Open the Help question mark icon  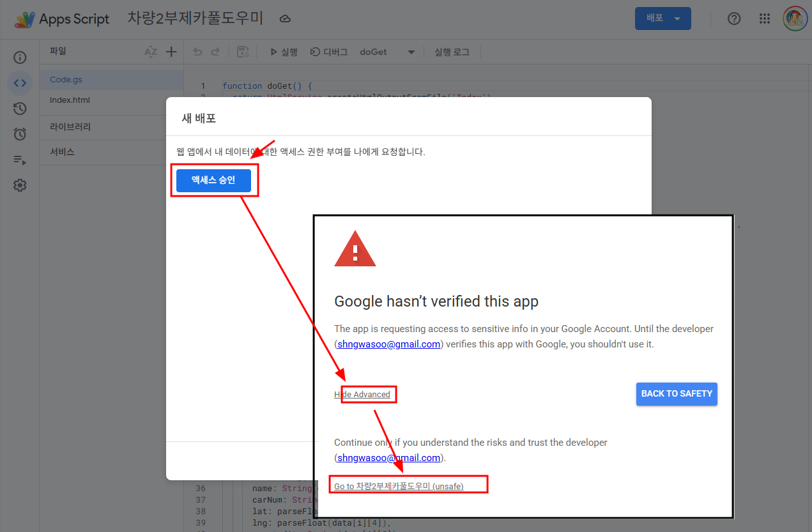click(734, 19)
